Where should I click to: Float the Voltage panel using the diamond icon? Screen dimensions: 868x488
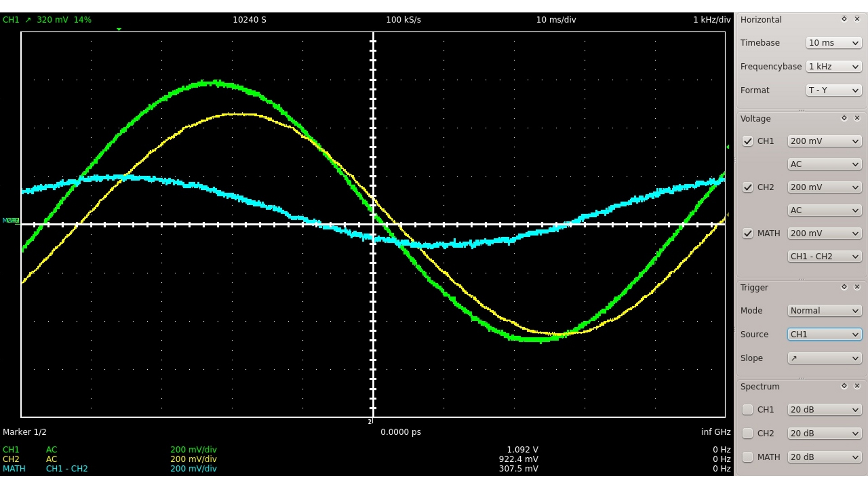pos(844,118)
